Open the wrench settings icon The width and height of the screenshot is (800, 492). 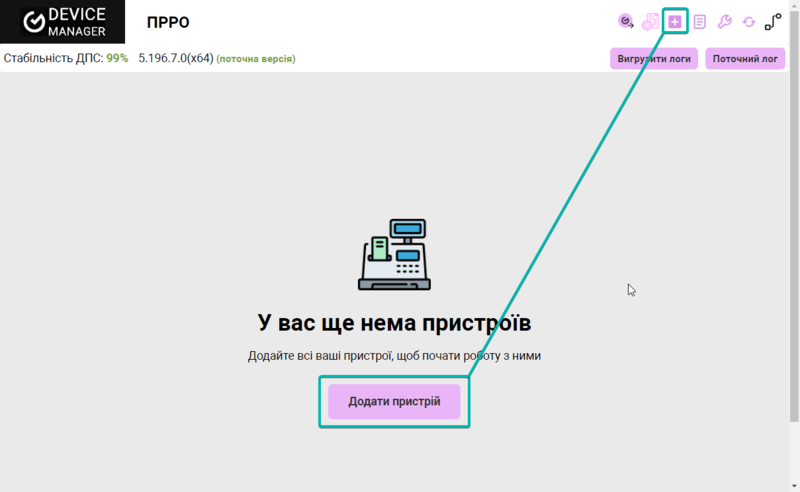[725, 21]
